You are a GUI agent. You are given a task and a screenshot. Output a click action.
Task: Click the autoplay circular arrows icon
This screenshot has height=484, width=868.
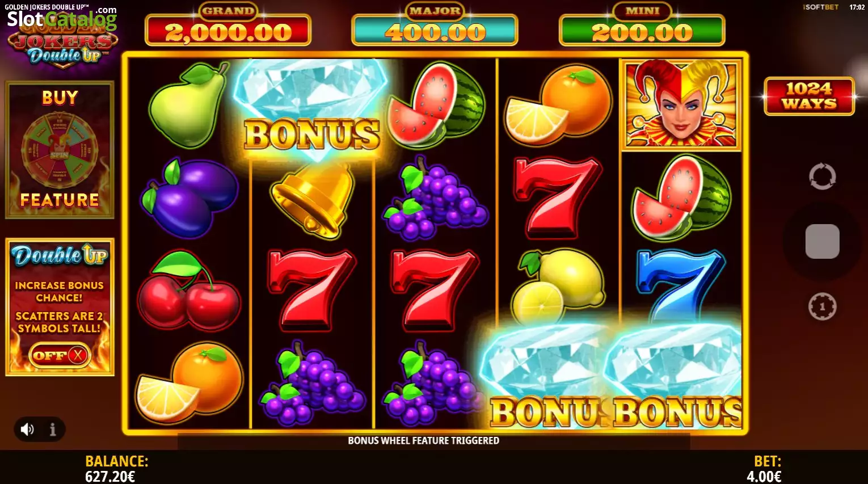pyautogui.click(x=822, y=176)
